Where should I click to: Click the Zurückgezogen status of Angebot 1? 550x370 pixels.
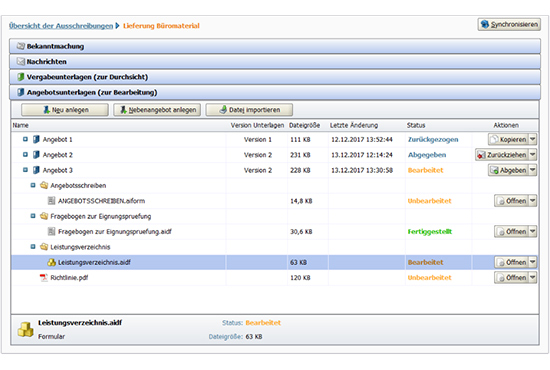click(x=433, y=140)
